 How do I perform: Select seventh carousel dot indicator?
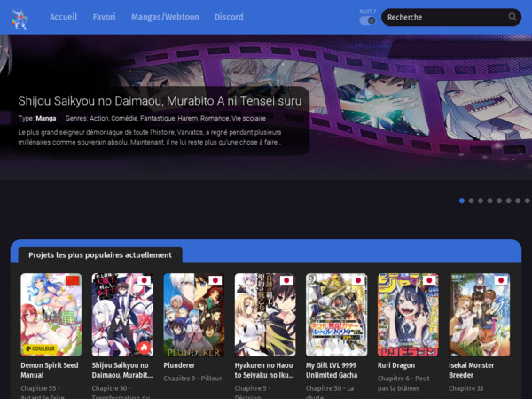[518, 200]
